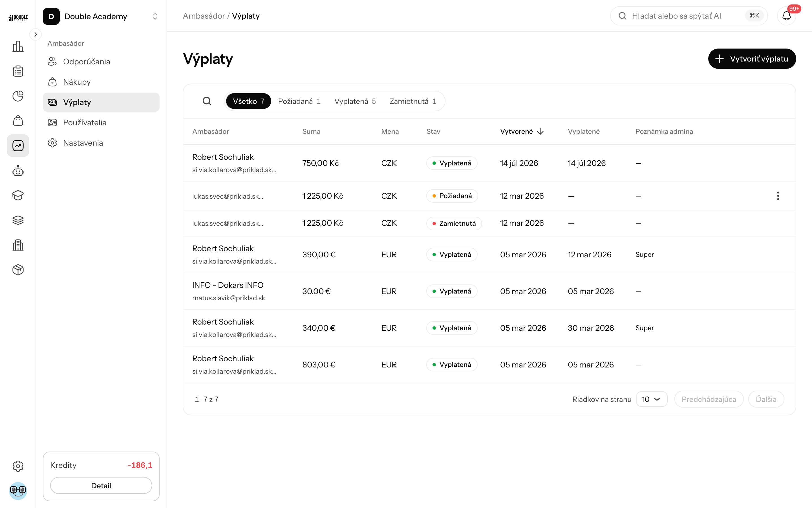Screen dimensions: 812x508
Task: Click Vytvoriť výplatu button
Action: tap(752, 59)
